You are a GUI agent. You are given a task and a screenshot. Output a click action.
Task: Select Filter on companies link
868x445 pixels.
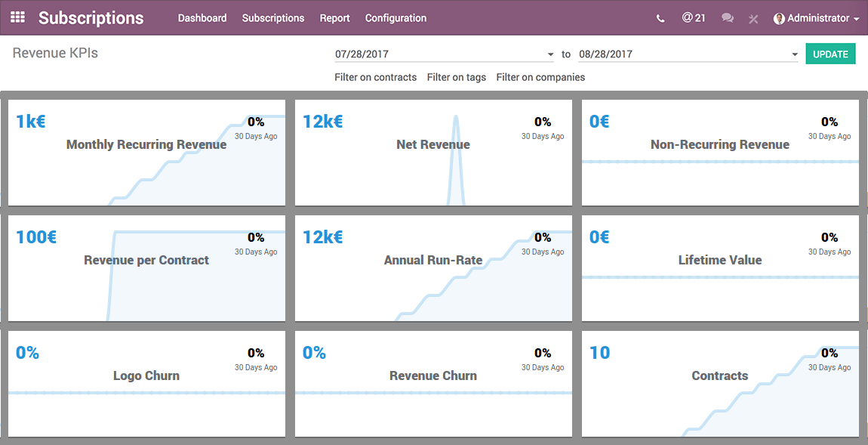(x=540, y=77)
